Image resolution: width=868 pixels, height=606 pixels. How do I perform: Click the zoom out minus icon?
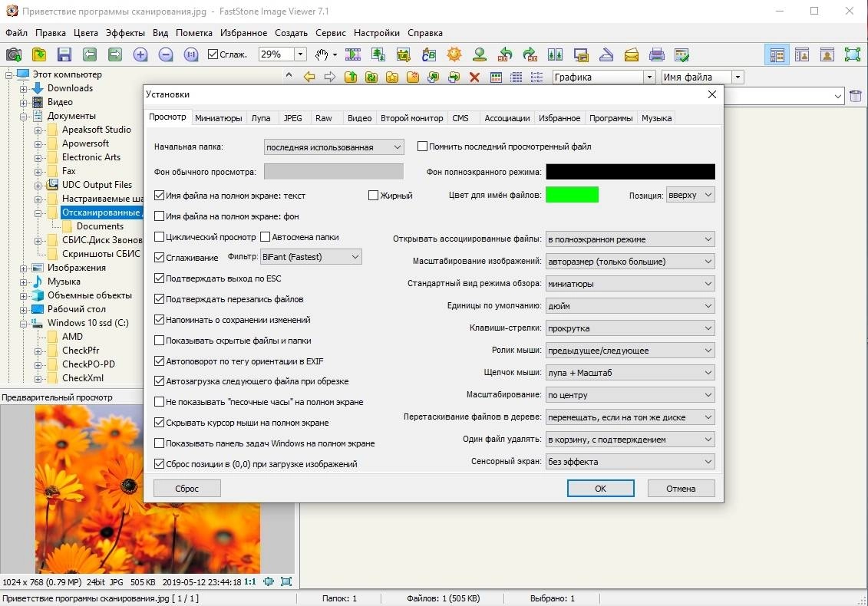[166, 54]
